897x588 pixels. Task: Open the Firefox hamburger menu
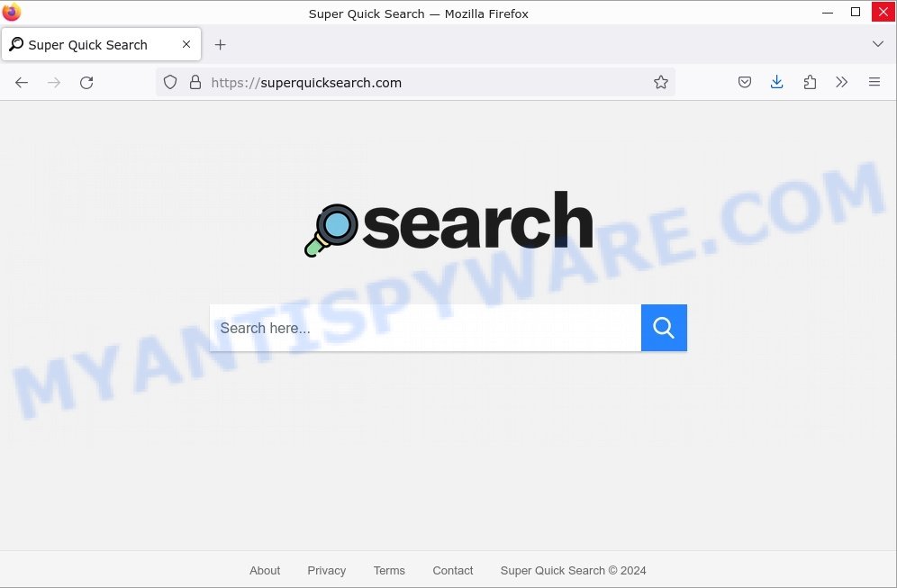click(x=874, y=82)
